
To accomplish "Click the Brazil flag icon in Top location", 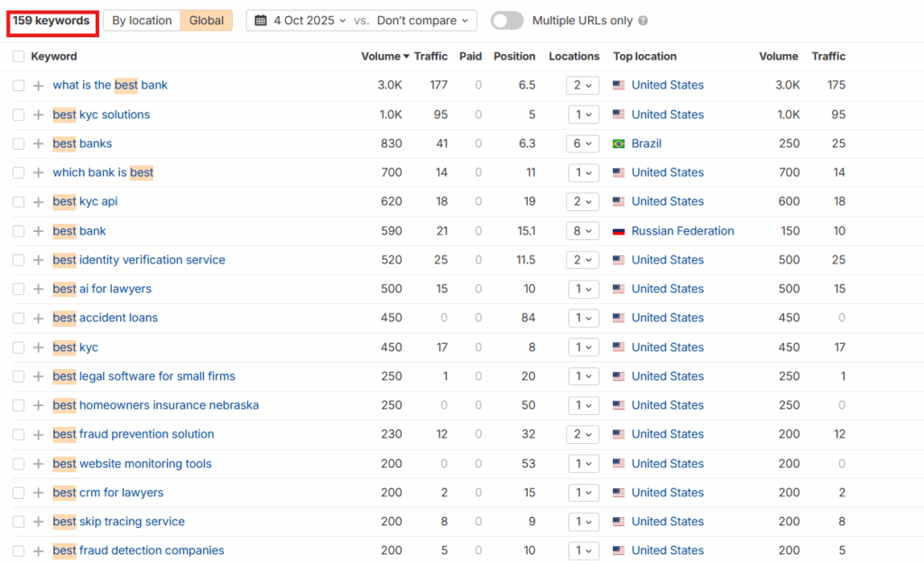I will tap(619, 143).
